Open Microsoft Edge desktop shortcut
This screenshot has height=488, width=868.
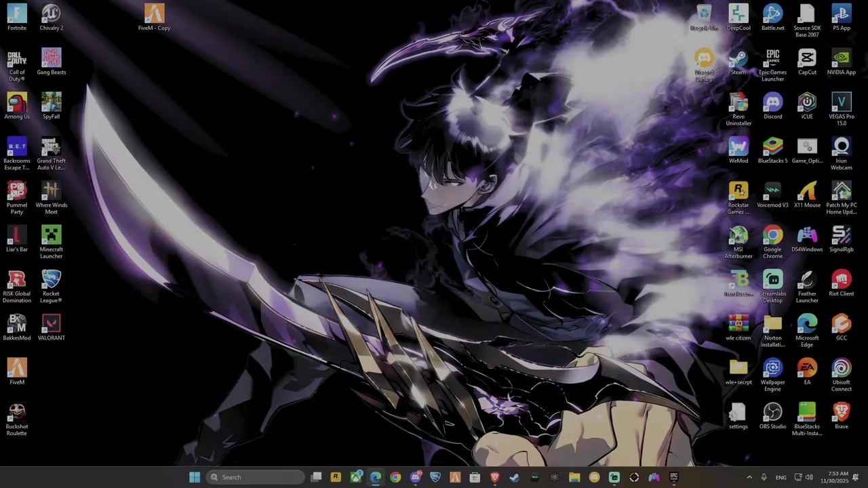pos(807,331)
